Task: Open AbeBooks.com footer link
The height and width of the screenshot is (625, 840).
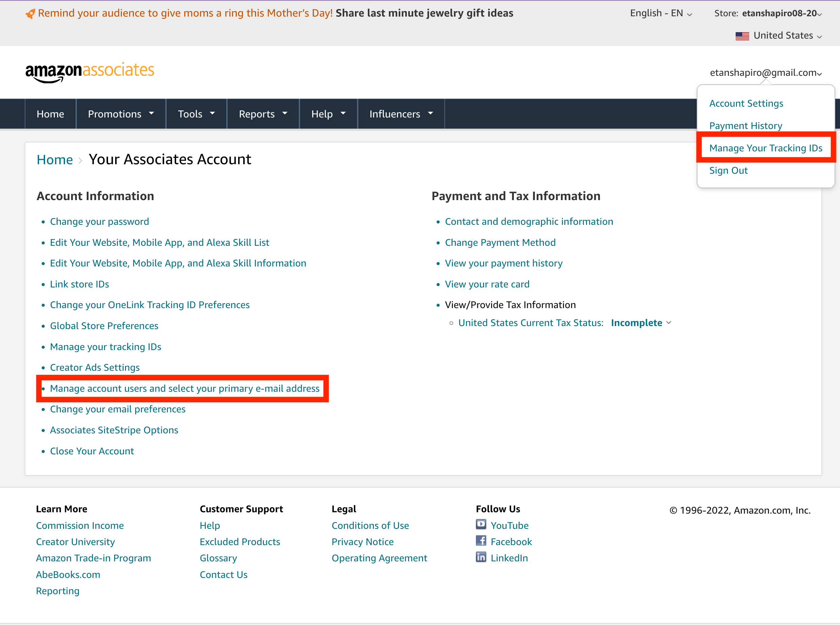Action: [x=68, y=575]
